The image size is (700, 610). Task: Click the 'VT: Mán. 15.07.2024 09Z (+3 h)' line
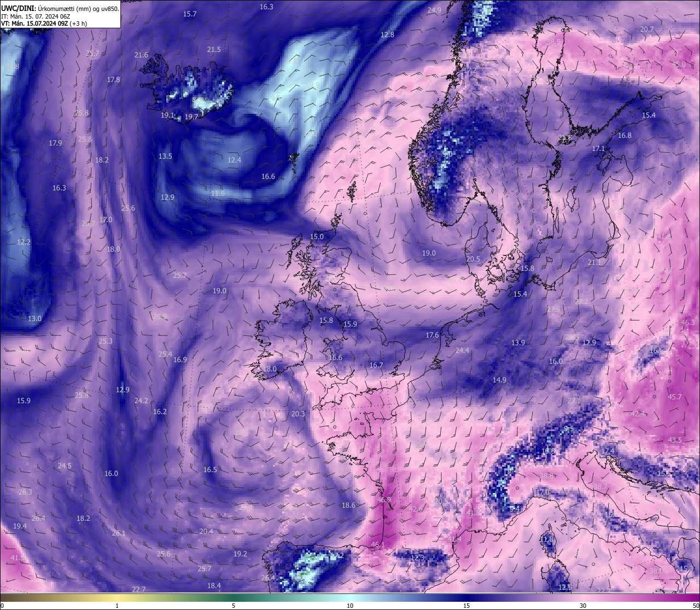tap(44, 24)
